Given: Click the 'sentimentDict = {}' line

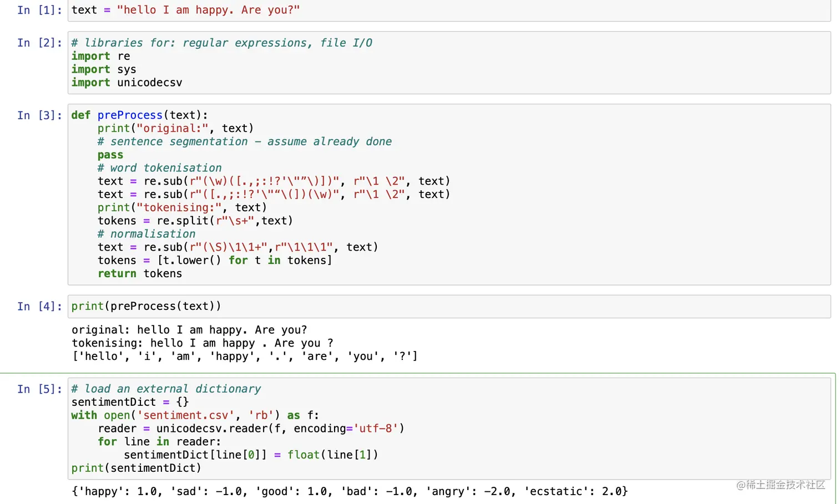Looking at the screenshot, I should tap(130, 402).
